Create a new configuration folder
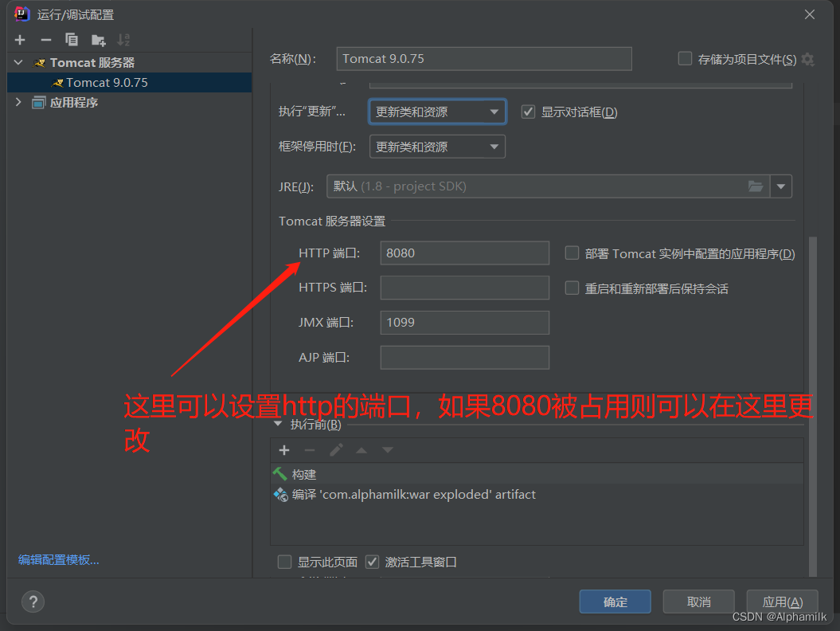This screenshot has height=631, width=840. pos(98,40)
